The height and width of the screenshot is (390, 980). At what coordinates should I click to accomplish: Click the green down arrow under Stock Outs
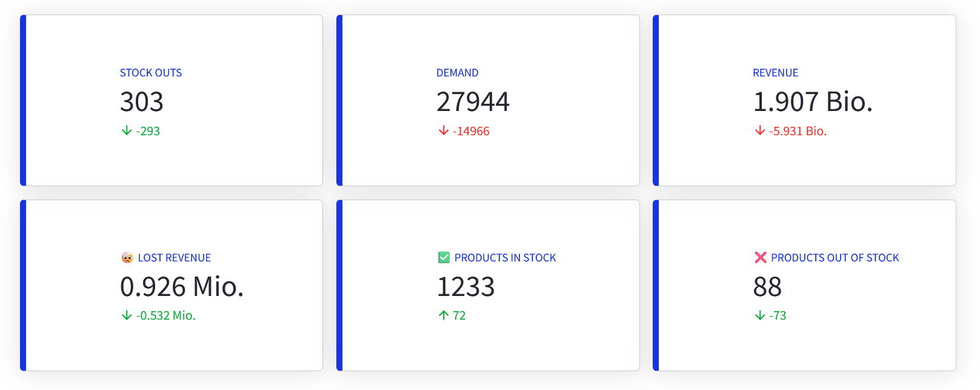click(x=126, y=130)
